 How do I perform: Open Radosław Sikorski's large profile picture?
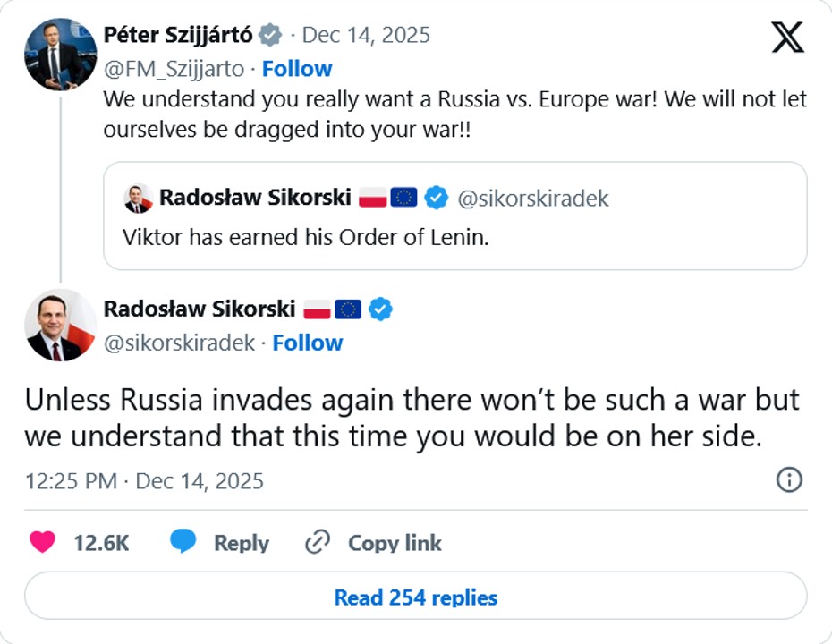click(60, 325)
